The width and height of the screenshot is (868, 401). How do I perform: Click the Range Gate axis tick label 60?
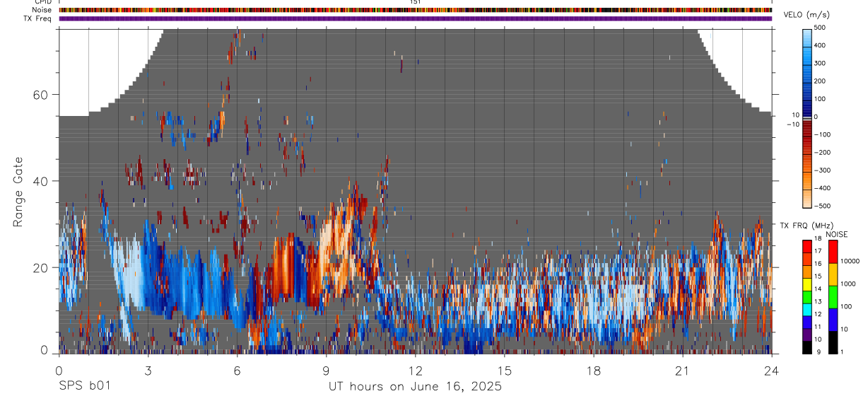tap(42, 95)
